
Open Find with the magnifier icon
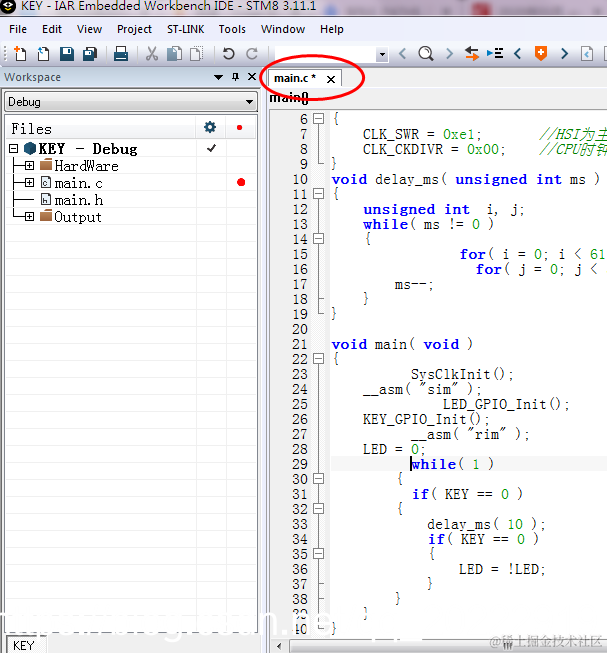425,54
